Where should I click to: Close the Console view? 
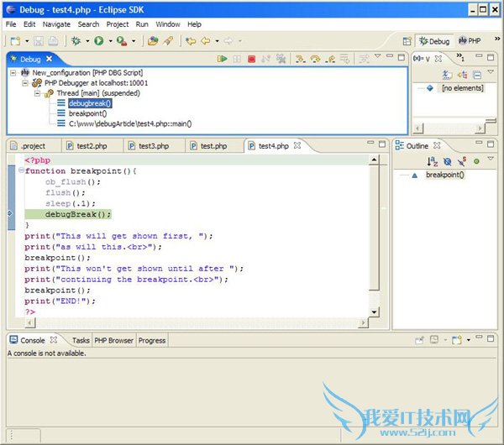click(x=54, y=339)
